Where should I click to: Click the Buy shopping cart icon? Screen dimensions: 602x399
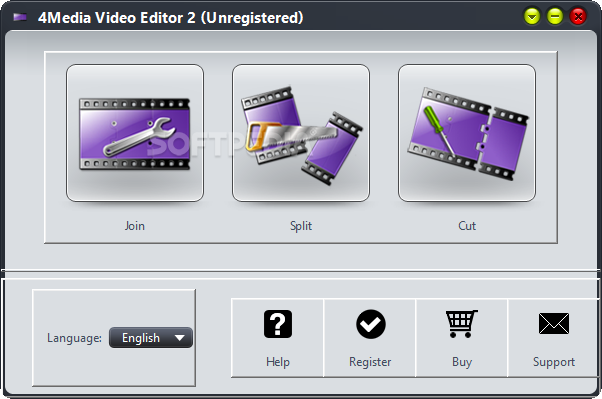[461, 324]
